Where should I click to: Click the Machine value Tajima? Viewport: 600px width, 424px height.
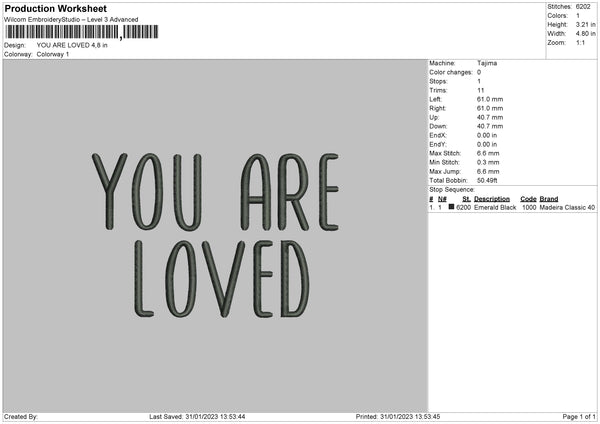(487, 63)
